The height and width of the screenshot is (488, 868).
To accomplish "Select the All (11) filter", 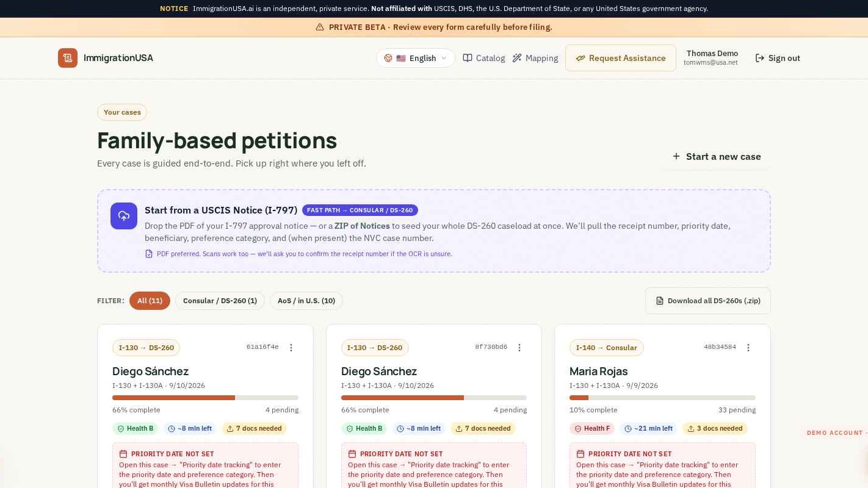I will click(x=150, y=301).
